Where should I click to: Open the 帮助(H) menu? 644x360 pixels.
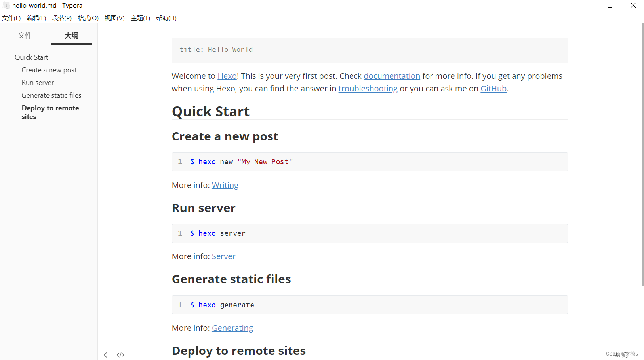tap(166, 18)
